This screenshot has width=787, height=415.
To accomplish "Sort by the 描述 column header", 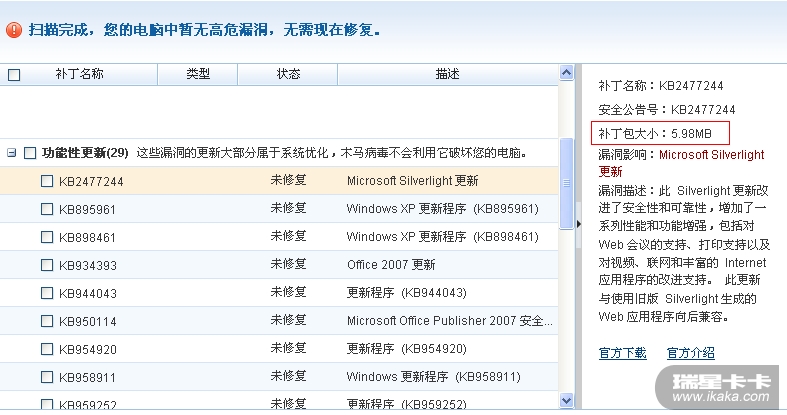I will pyautogui.click(x=447, y=74).
